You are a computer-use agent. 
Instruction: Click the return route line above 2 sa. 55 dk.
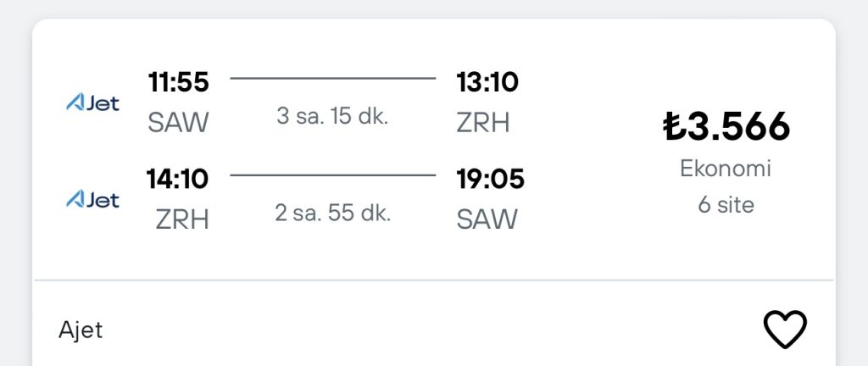pyautogui.click(x=332, y=175)
